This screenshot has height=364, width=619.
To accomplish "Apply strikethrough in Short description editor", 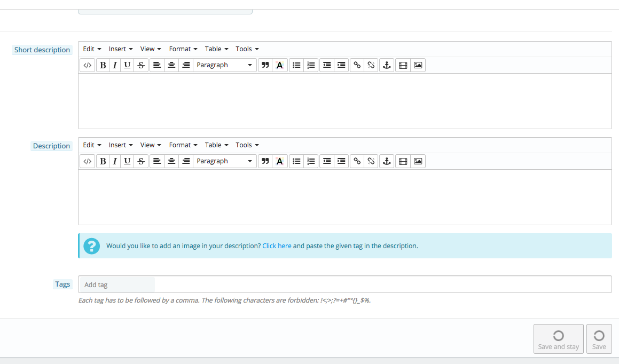I will tap(141, 65).
